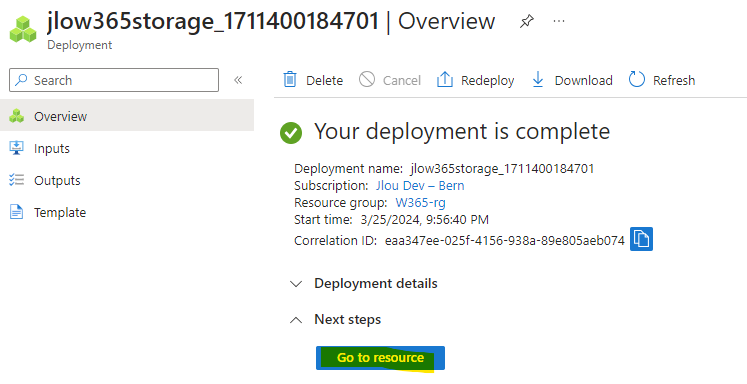Collapse the sidebar with double chevron icon

tap(238, 80)
